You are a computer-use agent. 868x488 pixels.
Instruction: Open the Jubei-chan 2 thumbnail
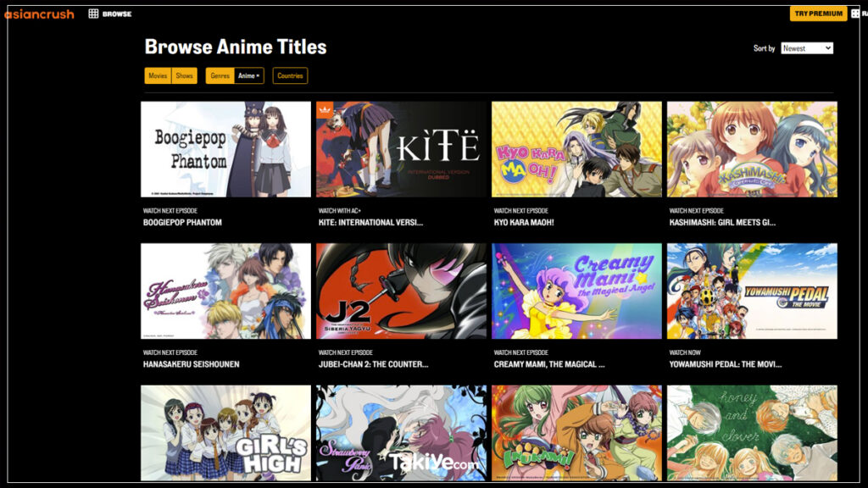click(x=401, y=291)
